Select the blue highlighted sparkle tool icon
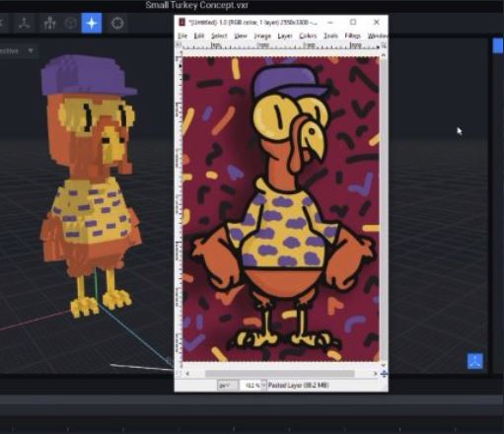Image resolution: width=504 pixels, height=434 pixels. coord(92,24)
